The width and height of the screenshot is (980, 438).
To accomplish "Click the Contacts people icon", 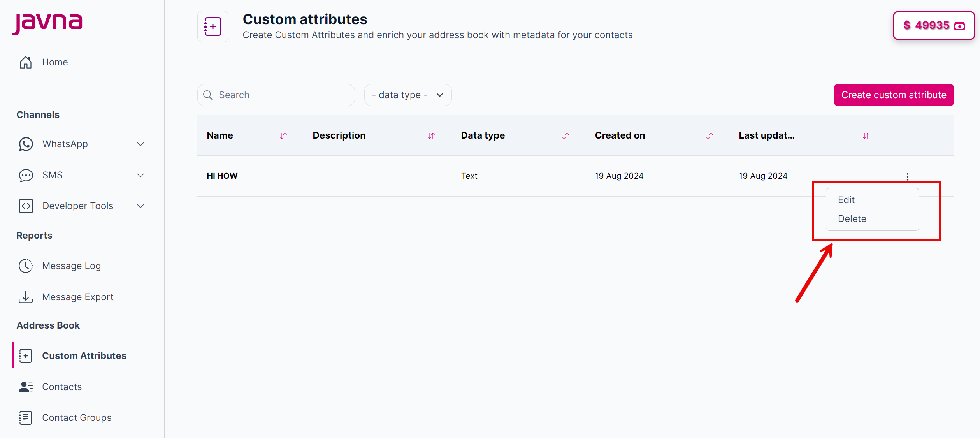I will point(25,387).
